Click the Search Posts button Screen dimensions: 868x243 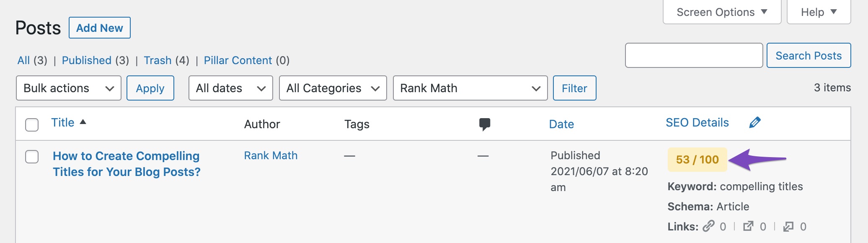pos(809,55)
